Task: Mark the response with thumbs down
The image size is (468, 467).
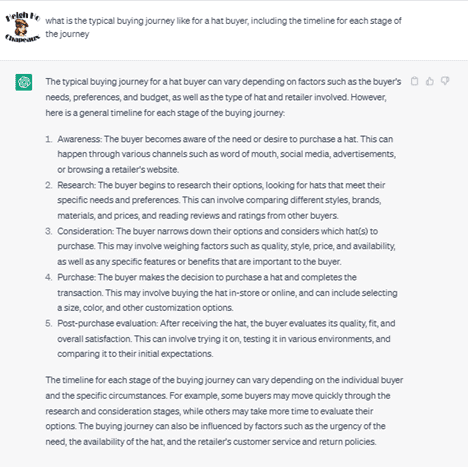Action: (445, 81)
